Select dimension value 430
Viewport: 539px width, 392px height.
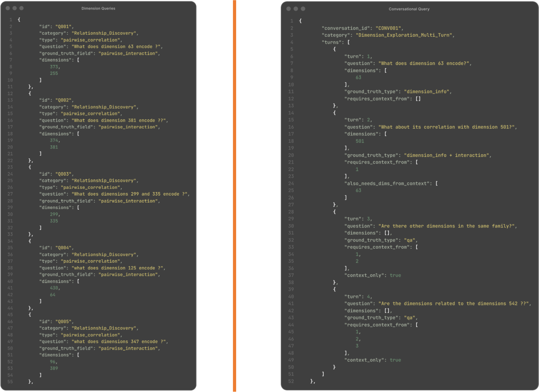click(x=54, y=288)
